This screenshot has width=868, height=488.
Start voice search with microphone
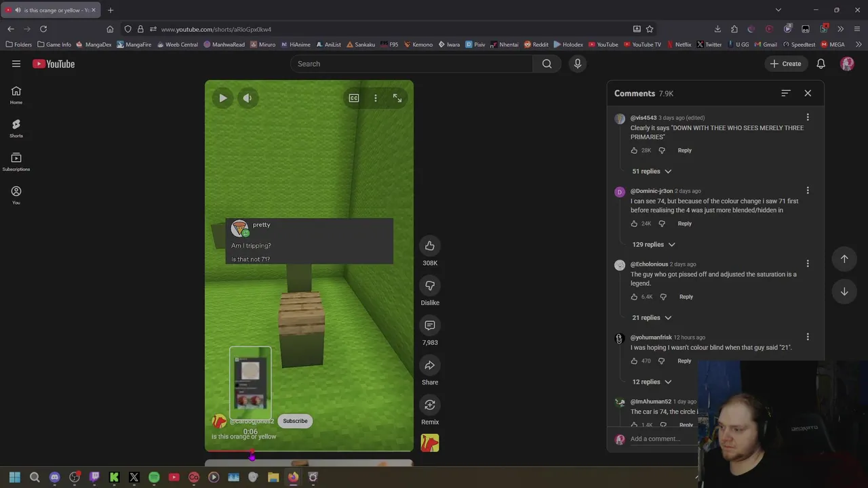click(578, 64)
